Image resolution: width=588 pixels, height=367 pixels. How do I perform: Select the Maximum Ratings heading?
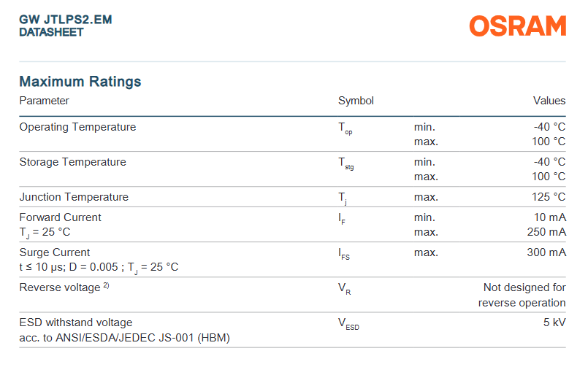tap(80, 82)
